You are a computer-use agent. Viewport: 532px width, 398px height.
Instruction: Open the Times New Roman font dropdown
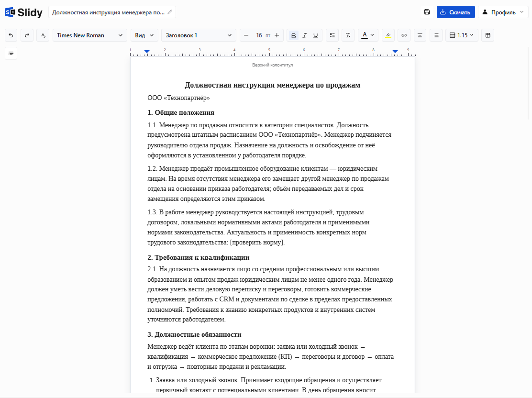pos(89,35)
